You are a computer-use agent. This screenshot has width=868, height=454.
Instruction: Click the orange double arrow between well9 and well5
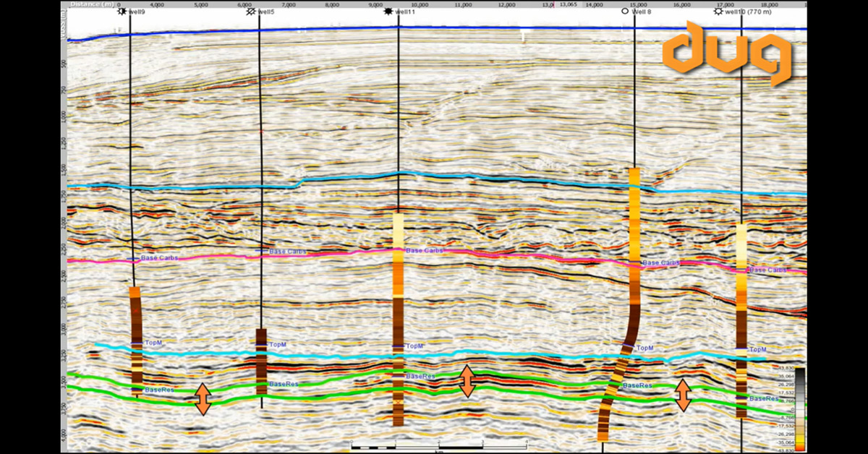[x=203, y=398]
